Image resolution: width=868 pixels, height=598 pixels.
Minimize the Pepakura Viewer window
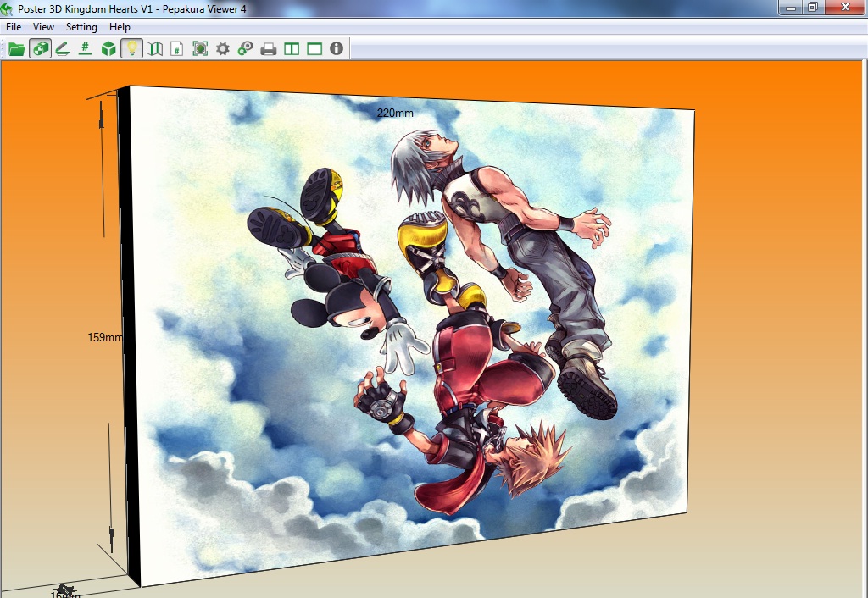click(791, 8)
